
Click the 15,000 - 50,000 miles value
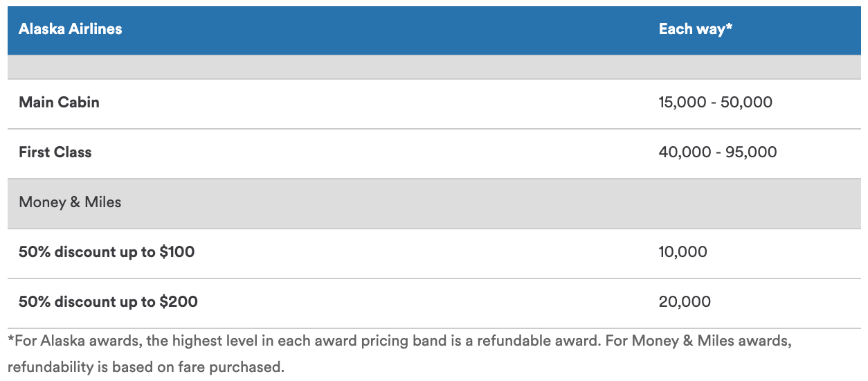click(x=715, y=103)
